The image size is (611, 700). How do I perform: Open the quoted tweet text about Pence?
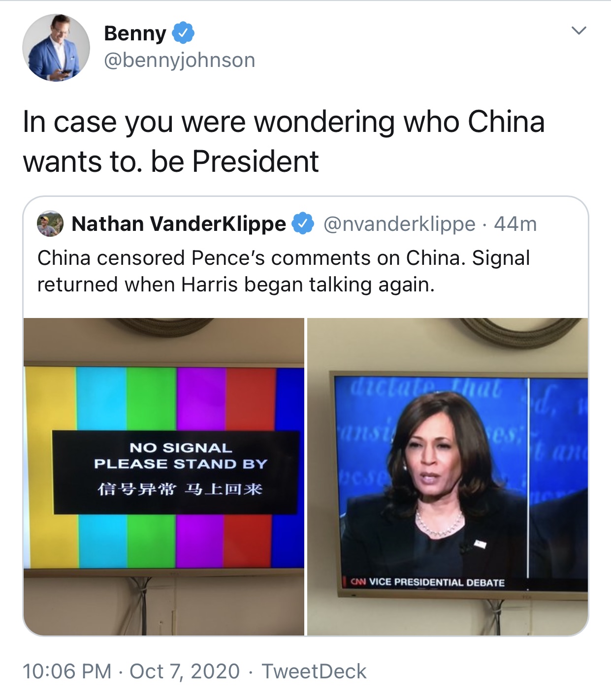pos(284,271)
